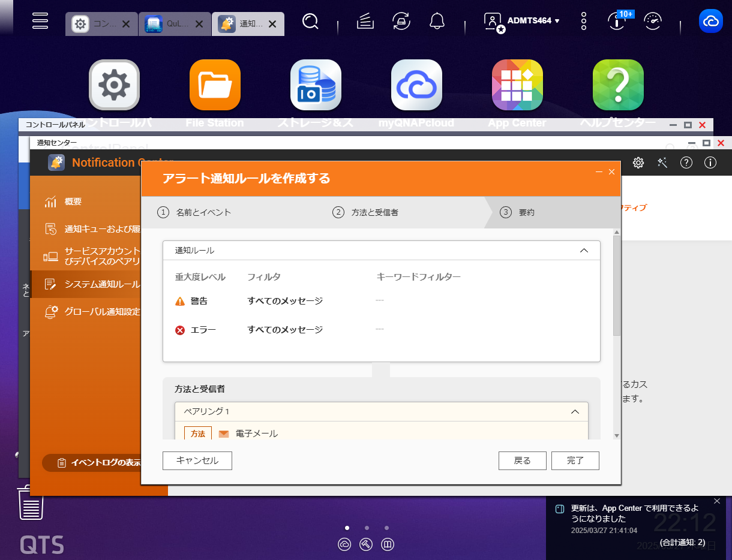Click the 警告 severity row label
This screenshot has height=560, width=732.
click(199, 301)
